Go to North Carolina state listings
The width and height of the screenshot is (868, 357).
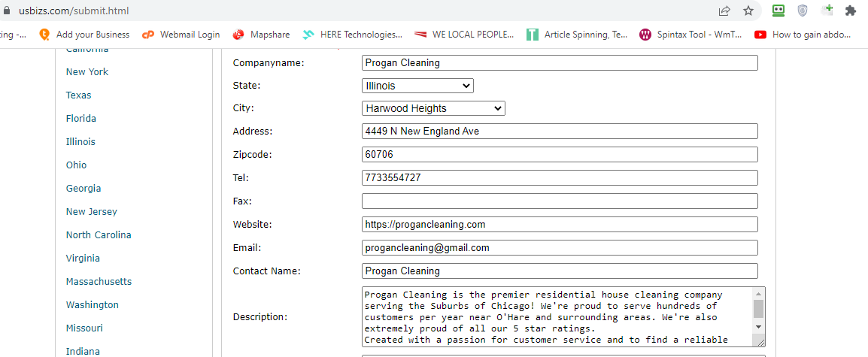[99, 234]
